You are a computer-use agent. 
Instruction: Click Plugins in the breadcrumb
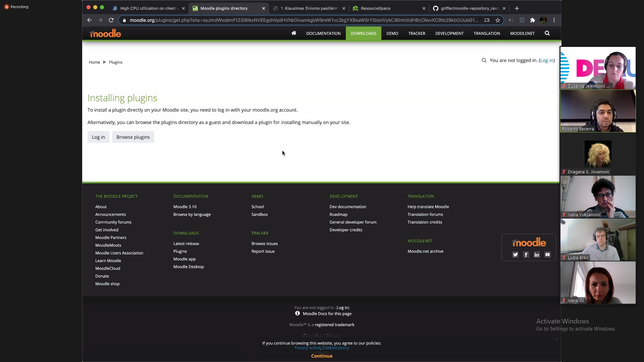[116, 62]
